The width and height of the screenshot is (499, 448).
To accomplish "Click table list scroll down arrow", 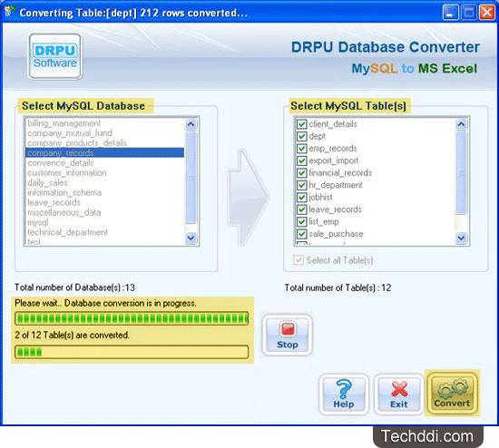I will pos(462,238).
